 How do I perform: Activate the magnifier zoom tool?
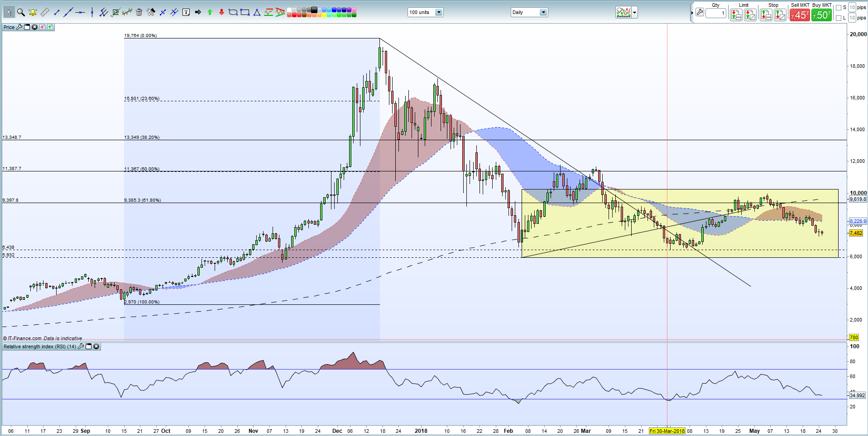21,12
